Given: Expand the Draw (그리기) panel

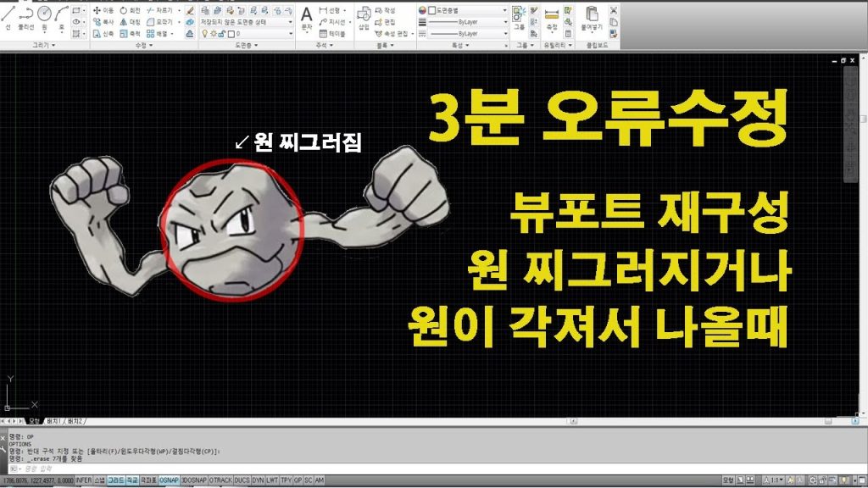Looking at the screenshot, I should point(42,45).
